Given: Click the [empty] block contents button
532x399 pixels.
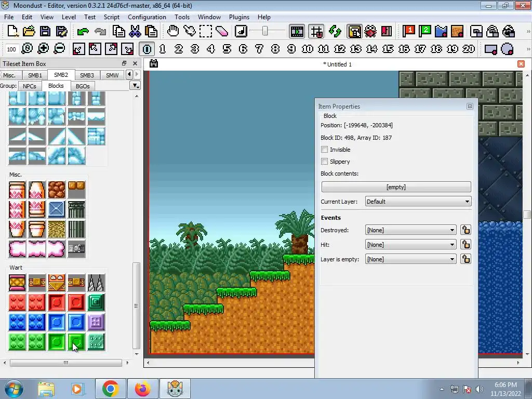Looking at the screenshot, I should 396,187.
